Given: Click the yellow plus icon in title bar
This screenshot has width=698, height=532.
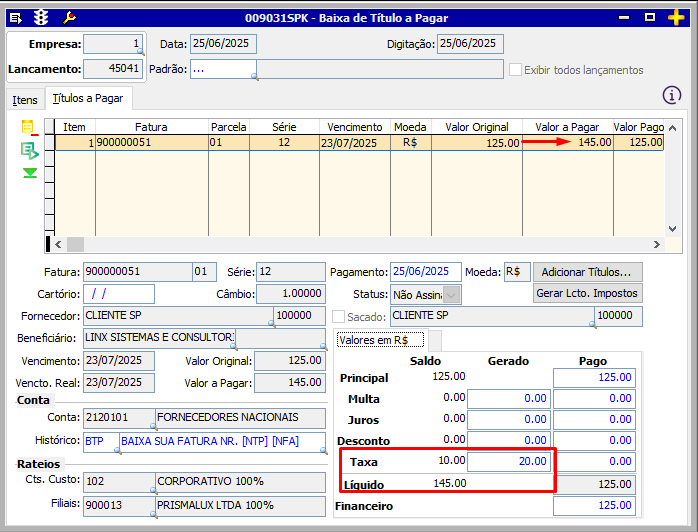Looking at the screenshot, I should click(x=676, y=17).
